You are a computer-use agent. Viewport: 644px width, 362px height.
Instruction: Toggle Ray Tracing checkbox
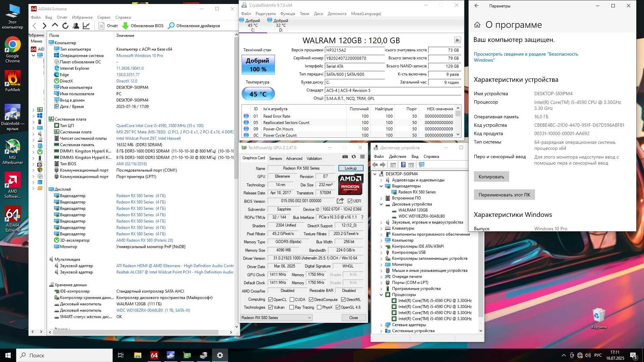point(291,307)
